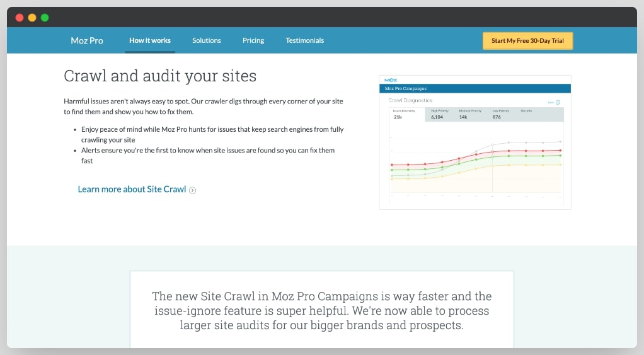Click the Crawl Diagnostics title
The width and height of the screenshot is (644, 355).
410,100
